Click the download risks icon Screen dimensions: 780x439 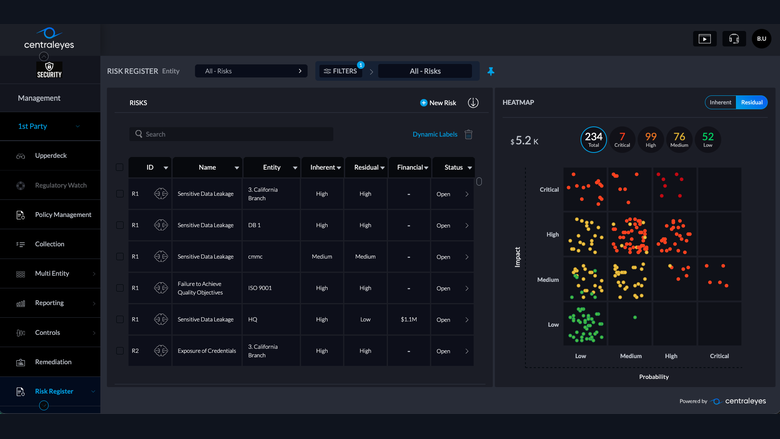click(x=473, y=102)
